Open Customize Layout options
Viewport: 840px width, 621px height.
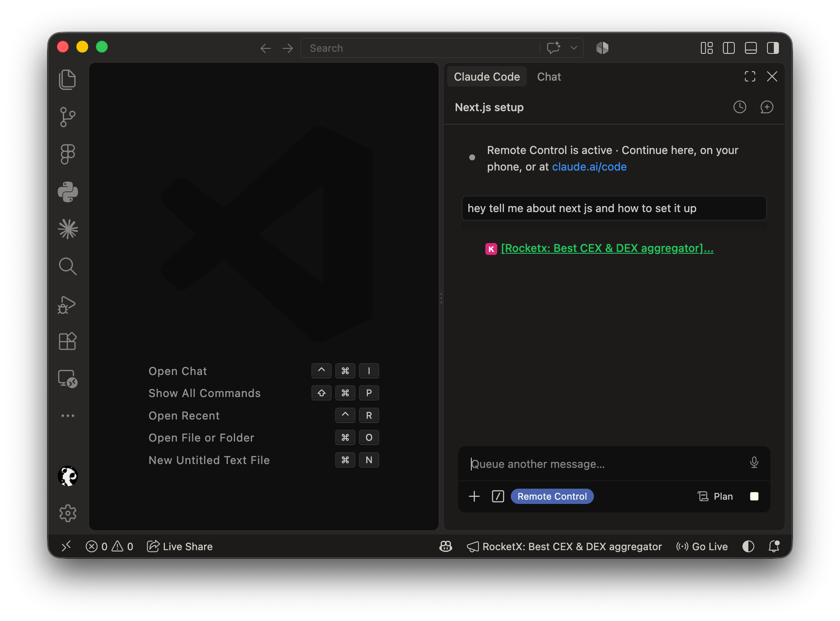coord(707,48)
